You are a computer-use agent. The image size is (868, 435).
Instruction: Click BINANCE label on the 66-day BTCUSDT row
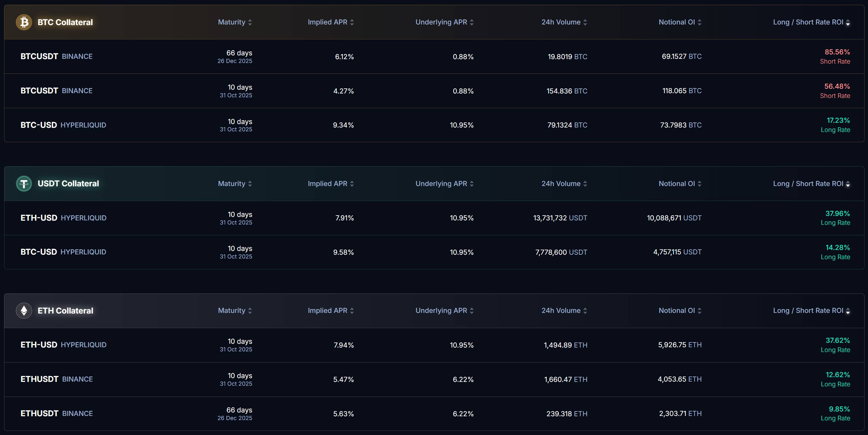(x=77, y=56)
